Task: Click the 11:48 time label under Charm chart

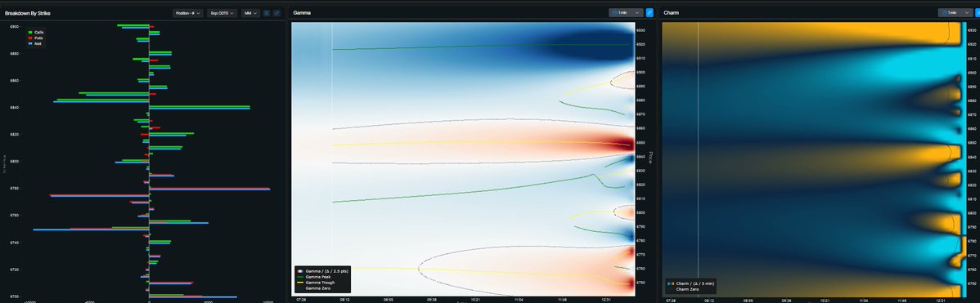Action: pos(901,300)
